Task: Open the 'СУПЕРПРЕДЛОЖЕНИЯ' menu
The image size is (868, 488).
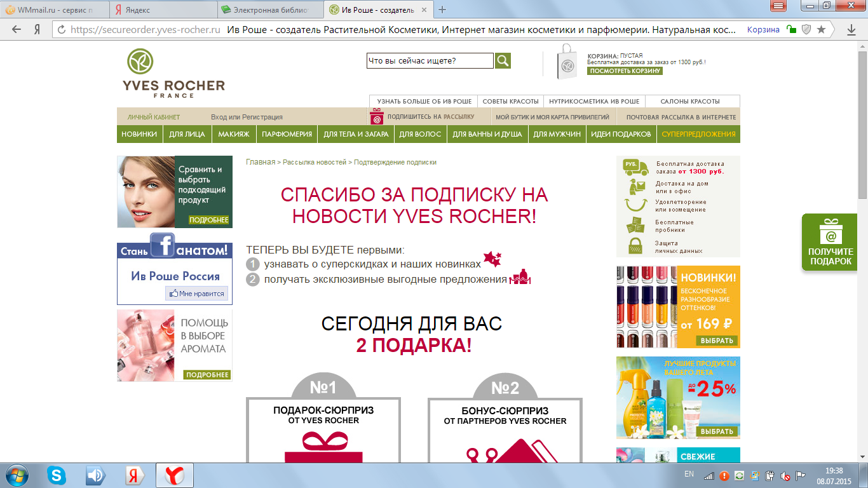Action: (x=698, y=134)
